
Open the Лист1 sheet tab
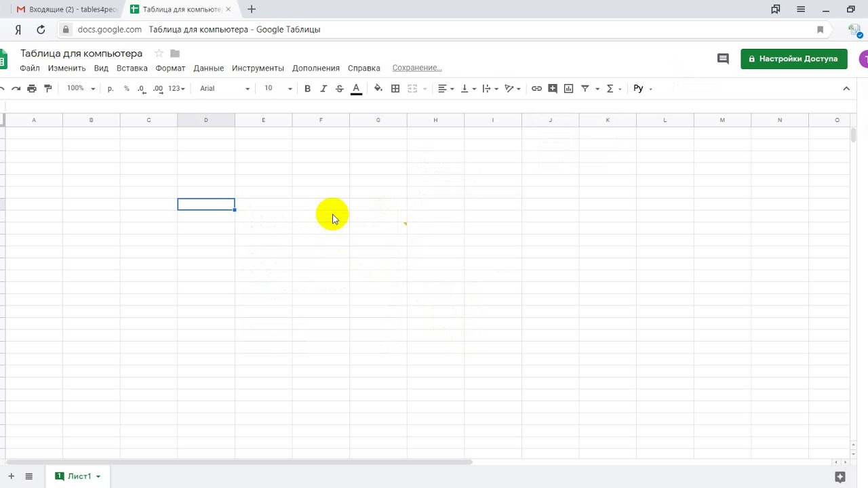coord(78,476)
